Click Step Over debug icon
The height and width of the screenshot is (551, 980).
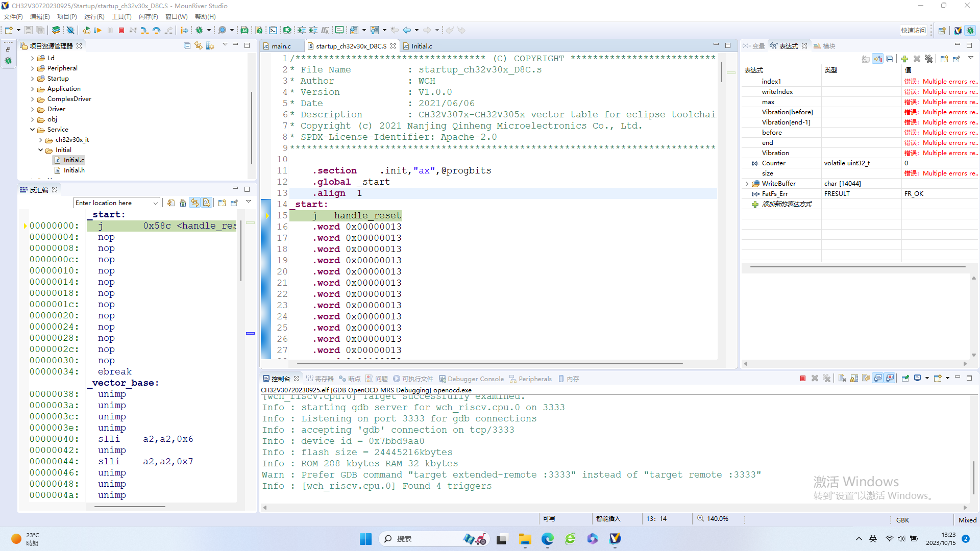click(157, 30)
